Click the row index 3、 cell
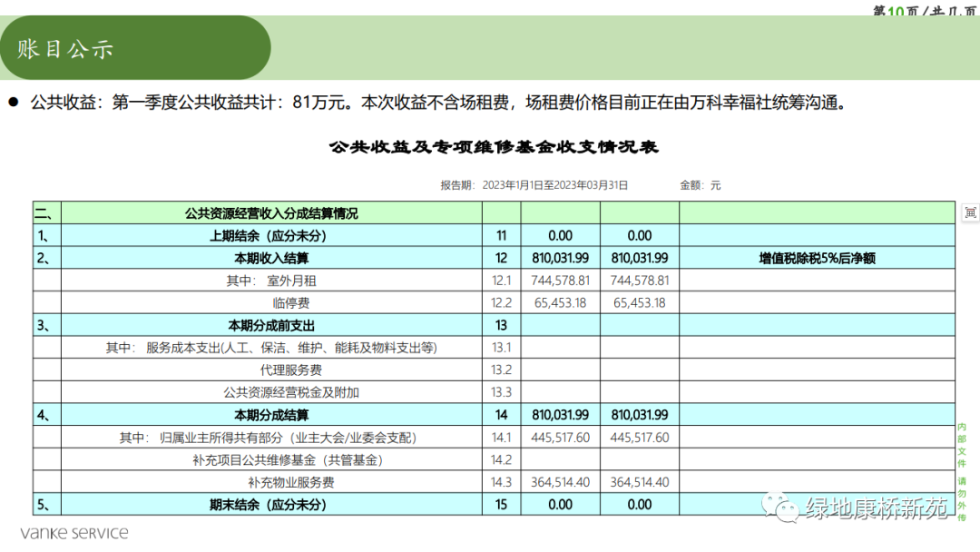This screenshot has width=980, height=552. (x=47, y=326)
